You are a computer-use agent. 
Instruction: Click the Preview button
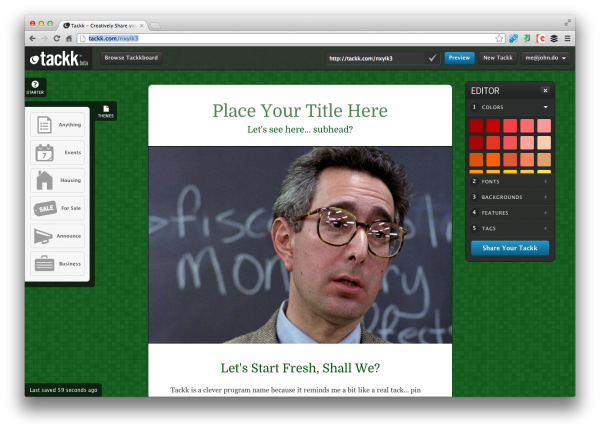pyautogui.click(x=459, y=58)
